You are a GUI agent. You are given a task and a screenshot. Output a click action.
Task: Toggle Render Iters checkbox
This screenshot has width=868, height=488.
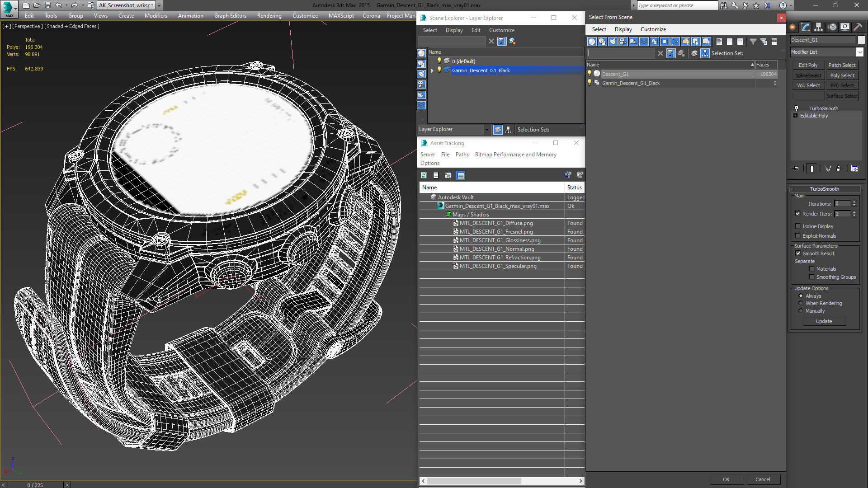798,214
